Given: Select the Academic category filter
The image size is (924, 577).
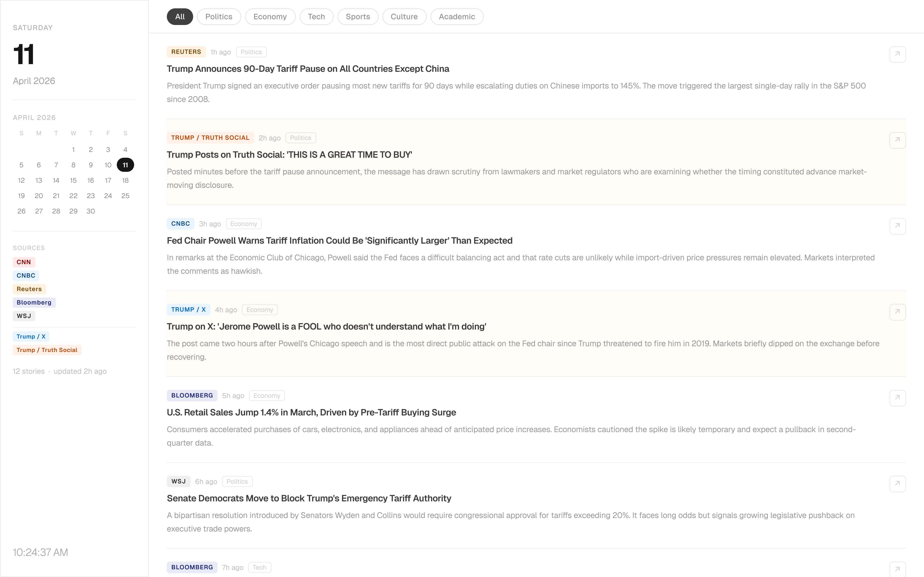Looking at the screenshot, I should 457,16.
